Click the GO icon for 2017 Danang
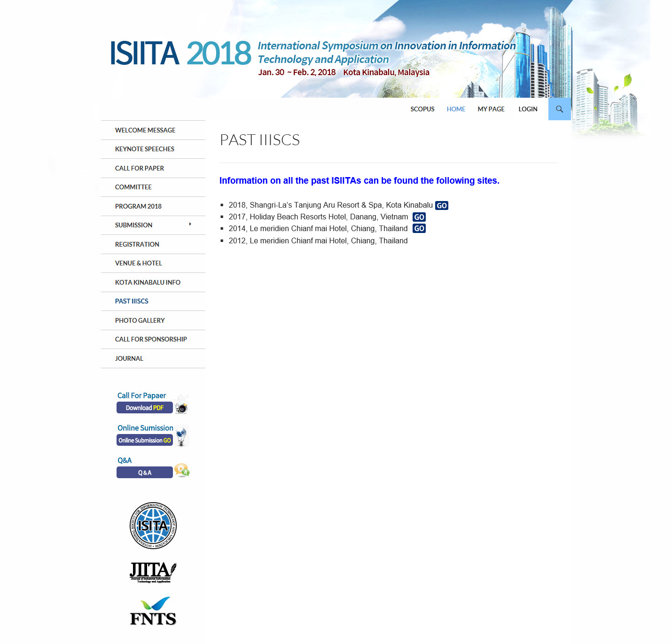The height and width of the screenshot is (644, 672). [419, 217]
